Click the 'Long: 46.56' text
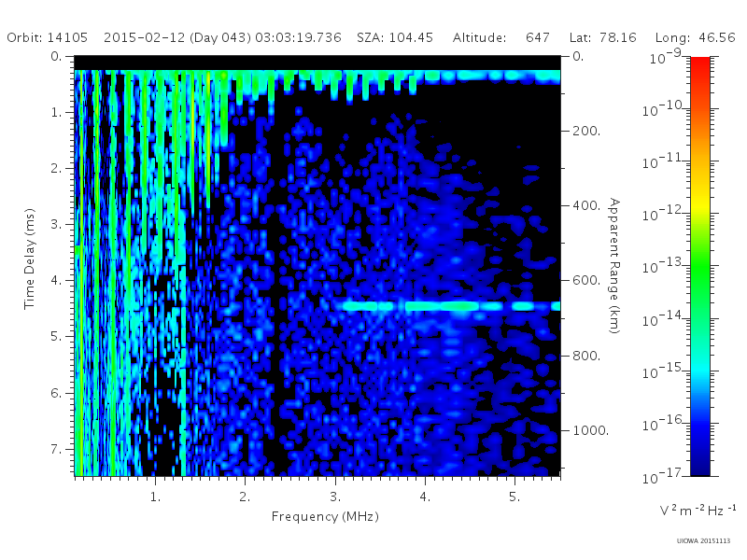 tap(695, 37)
